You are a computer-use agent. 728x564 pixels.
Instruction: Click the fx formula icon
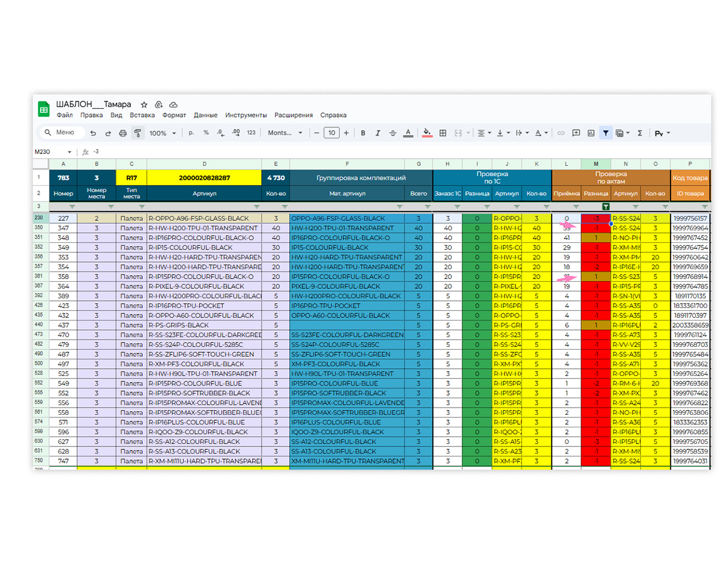(x=85, y=152)
